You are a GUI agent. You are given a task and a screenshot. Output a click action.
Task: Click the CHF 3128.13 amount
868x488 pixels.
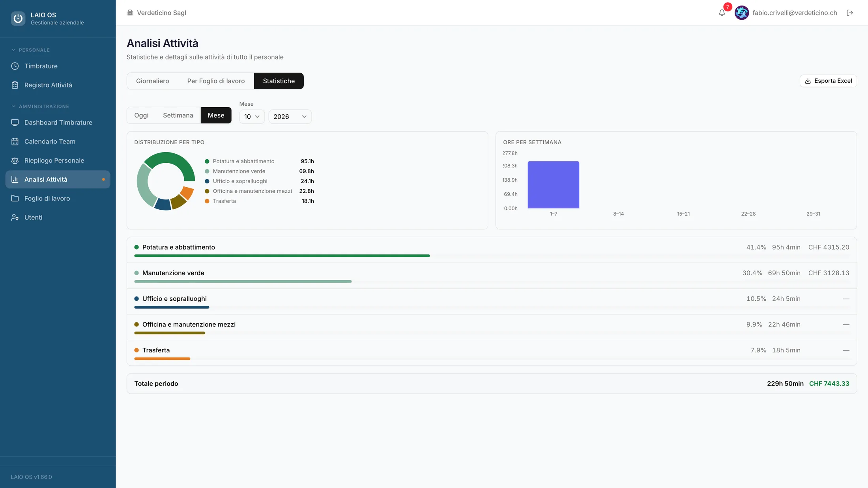[x=829, y=273]
